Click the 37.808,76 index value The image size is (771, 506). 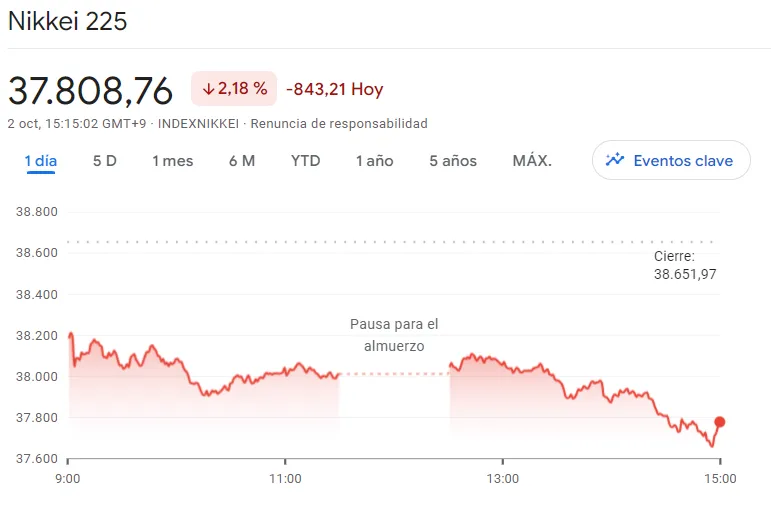click(91, 90)
